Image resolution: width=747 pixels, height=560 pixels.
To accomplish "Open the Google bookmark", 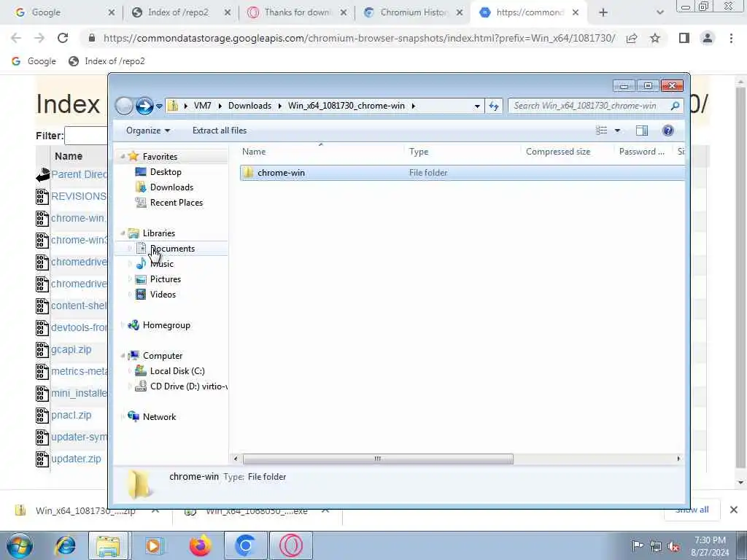I will pos(34,61).
